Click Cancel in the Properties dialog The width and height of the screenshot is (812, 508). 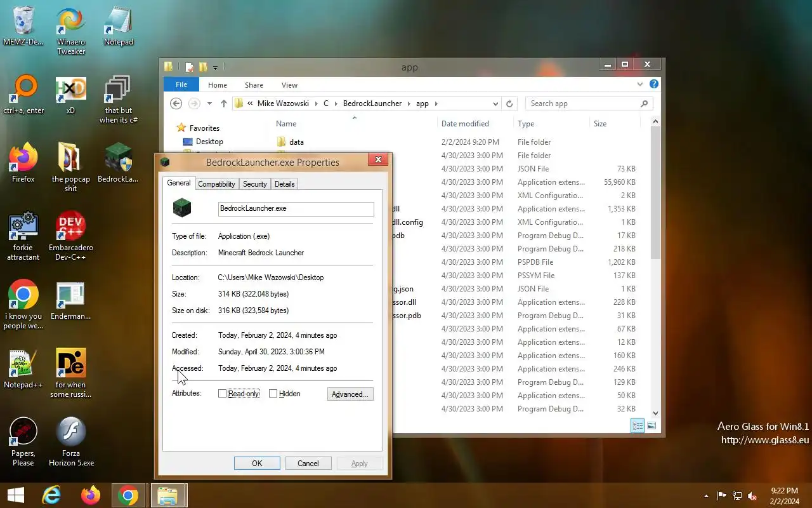click(x=308, y=464)
